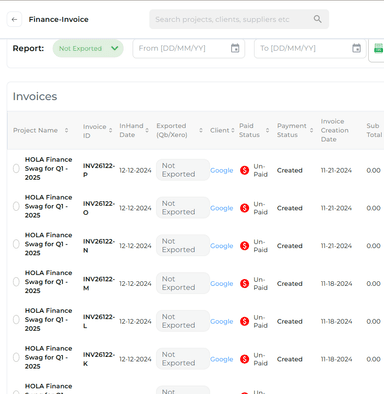Click unpaid dollar icon for INV26122-N

245,246
